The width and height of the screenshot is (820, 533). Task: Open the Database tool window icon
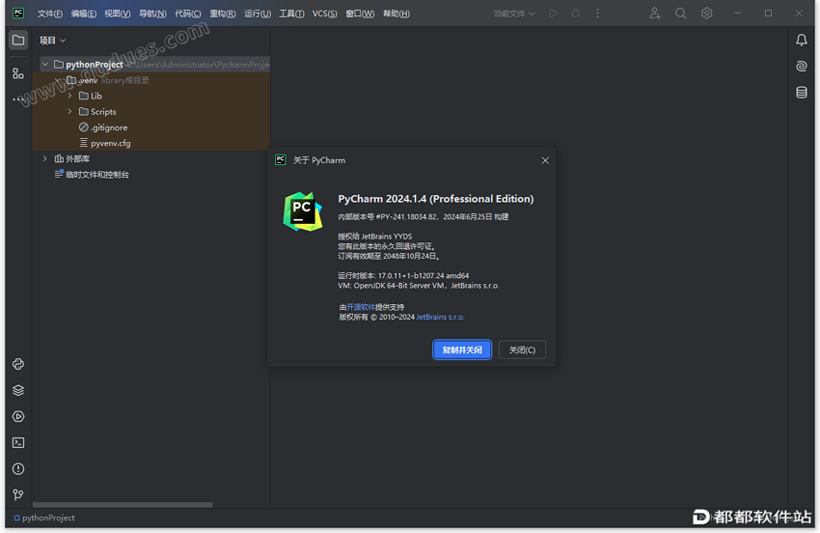(801, 93)
